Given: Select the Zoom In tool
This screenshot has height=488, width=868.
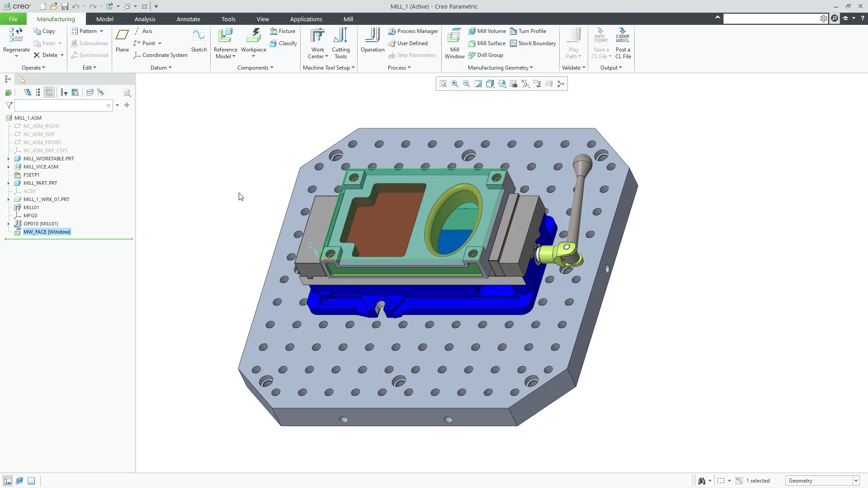Looking at the screenshot, I should 455,84.
